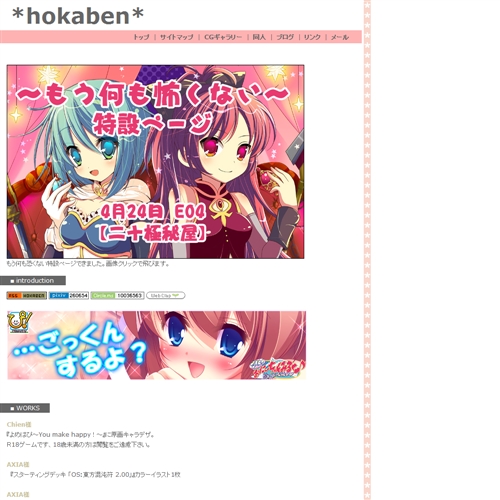
Task: Go to CGギャラリー page
Action: point(223,37)
